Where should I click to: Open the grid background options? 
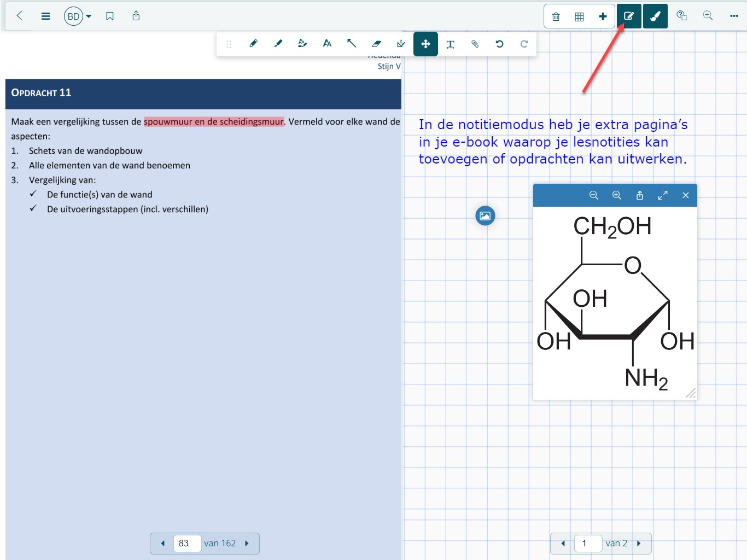click(579, 16)
